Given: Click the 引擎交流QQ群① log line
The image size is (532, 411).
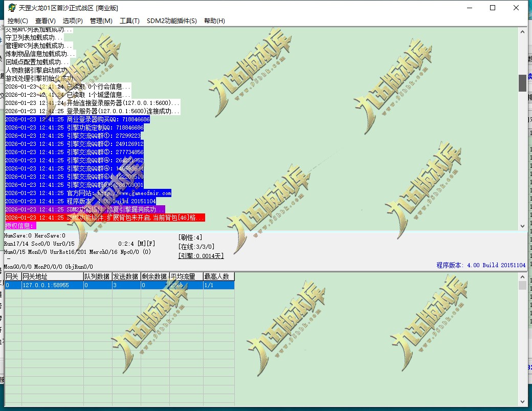Looking at the screenshot, I should (x=73, y=136).
